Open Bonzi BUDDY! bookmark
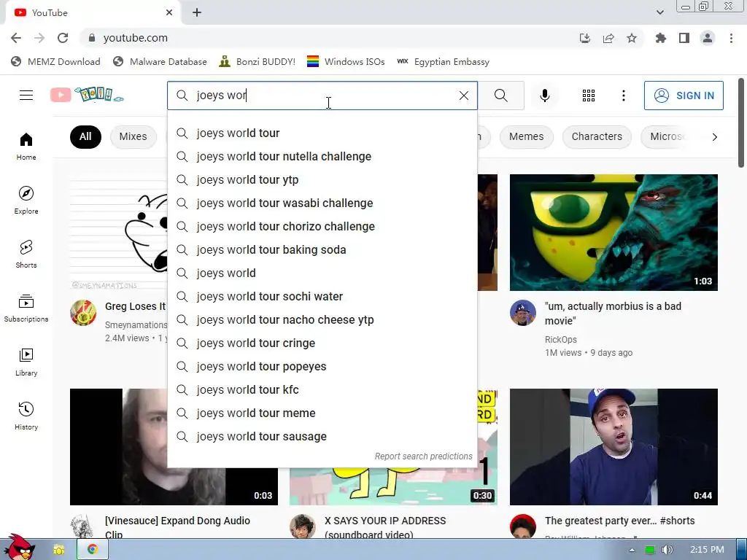Screen dimensions: 747x560 coord(258,62)
